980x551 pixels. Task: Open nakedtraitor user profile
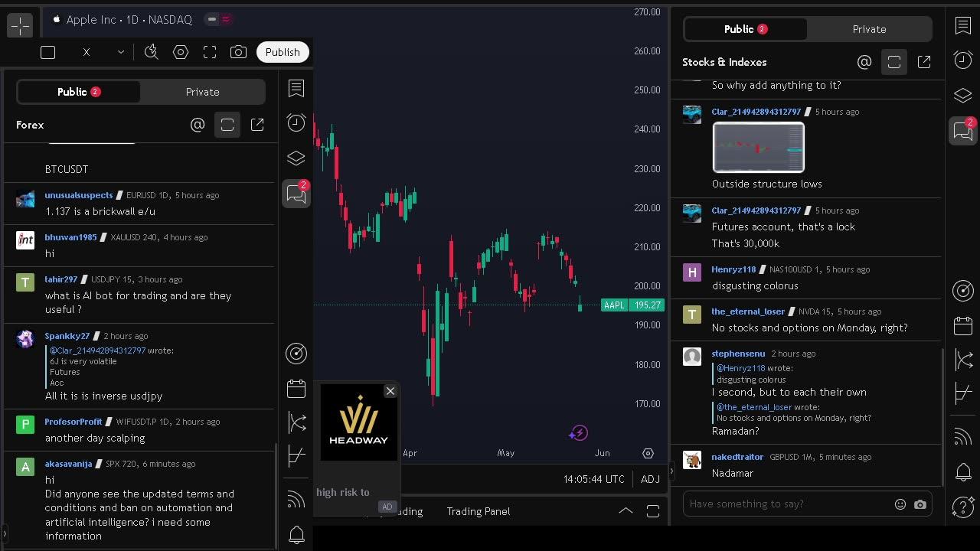tap(737, 457)
